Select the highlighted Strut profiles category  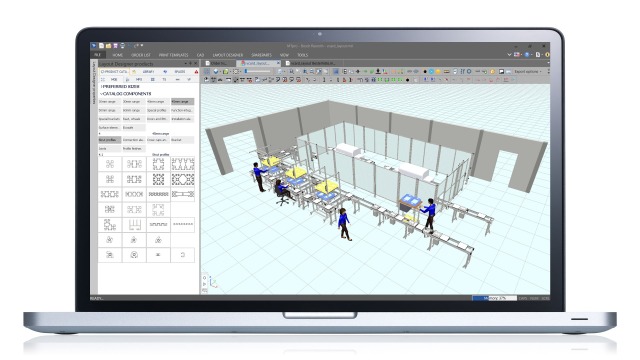109,140
